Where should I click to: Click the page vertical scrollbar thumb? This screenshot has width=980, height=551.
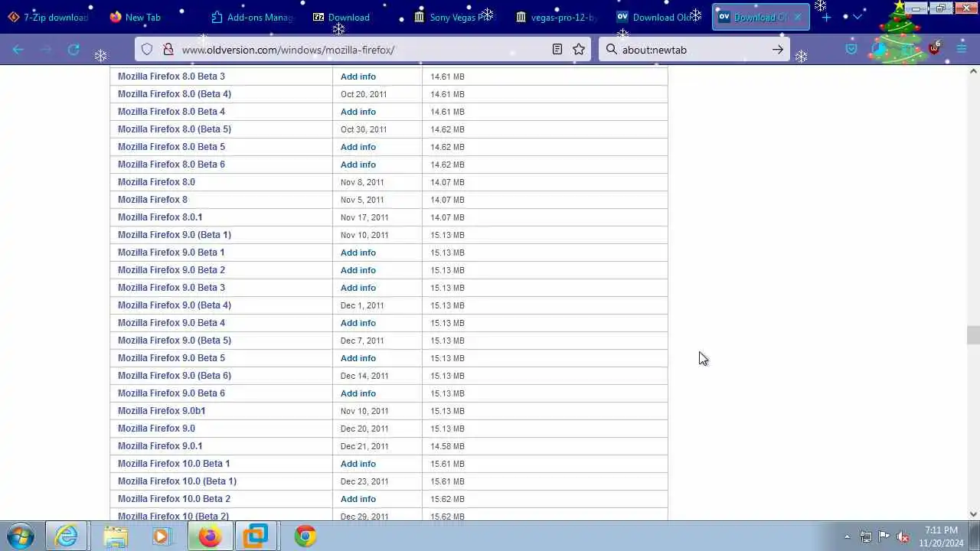[x=973, y=335]
